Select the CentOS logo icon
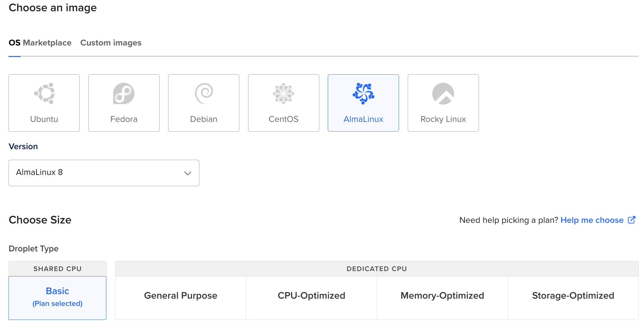 (284, 93)
